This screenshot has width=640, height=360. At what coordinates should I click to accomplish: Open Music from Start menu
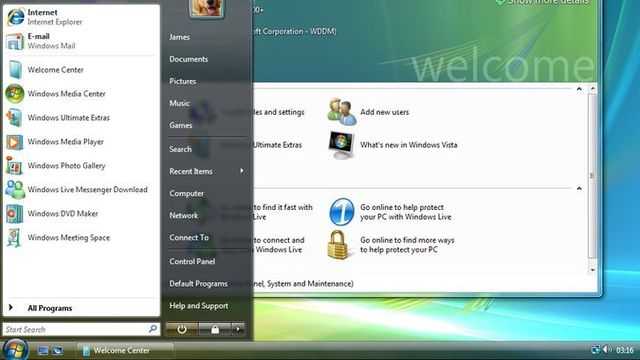tap(180, 103)
